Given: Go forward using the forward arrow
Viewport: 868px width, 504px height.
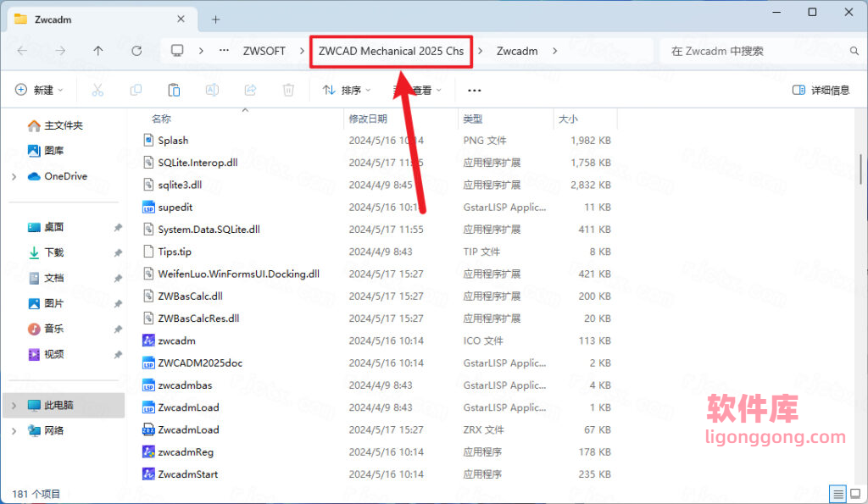Looking at the screenshot, I should pos(60,51).
